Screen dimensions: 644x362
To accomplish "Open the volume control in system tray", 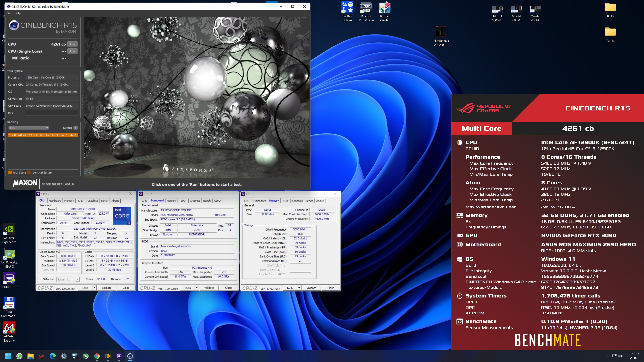I will pos(620,356).
